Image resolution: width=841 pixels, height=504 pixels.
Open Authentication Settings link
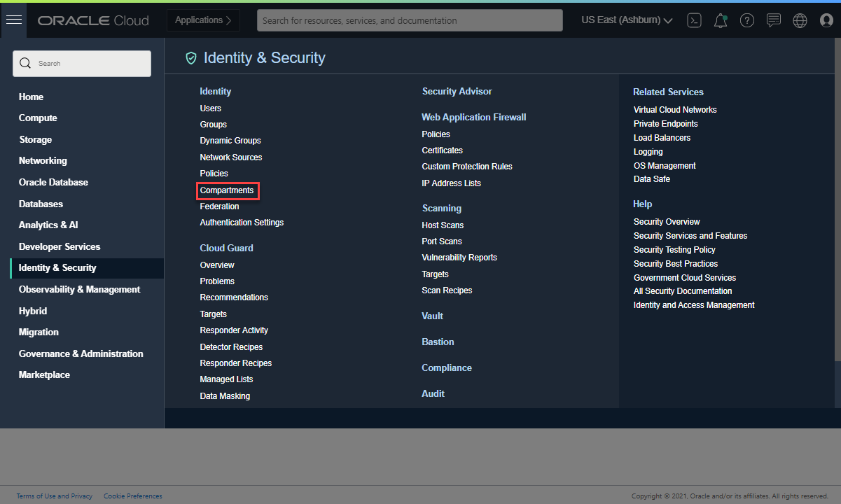(x=242, y=223)
